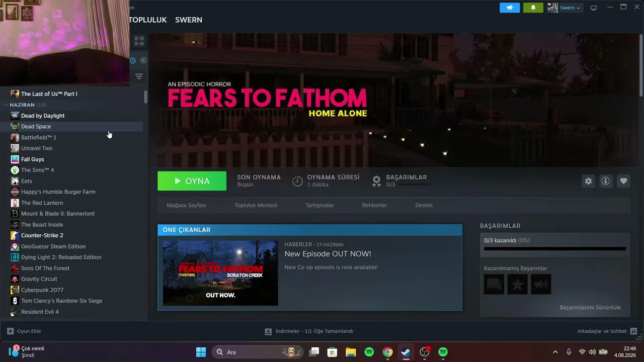Open the TOPLULUK menu

148,20
